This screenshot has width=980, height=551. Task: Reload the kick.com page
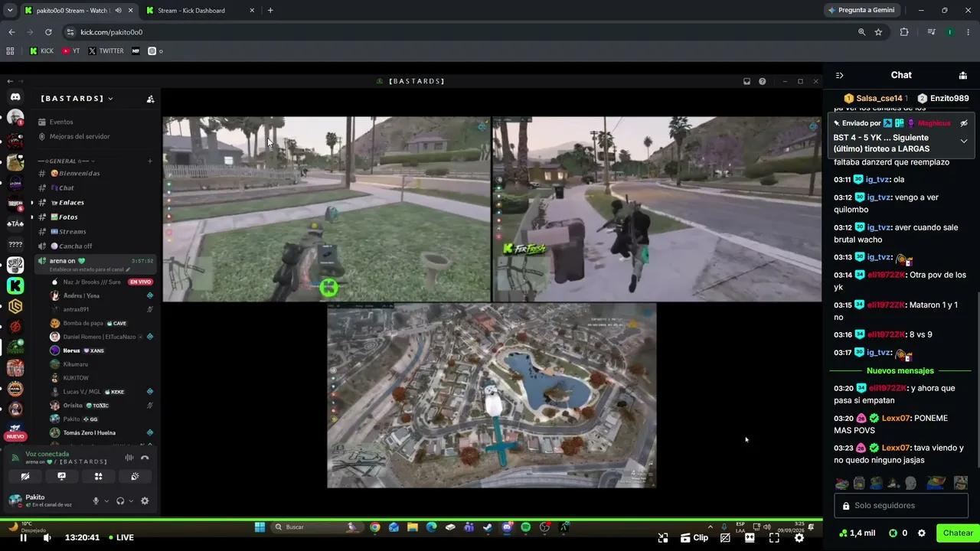[x=48, y=32]
